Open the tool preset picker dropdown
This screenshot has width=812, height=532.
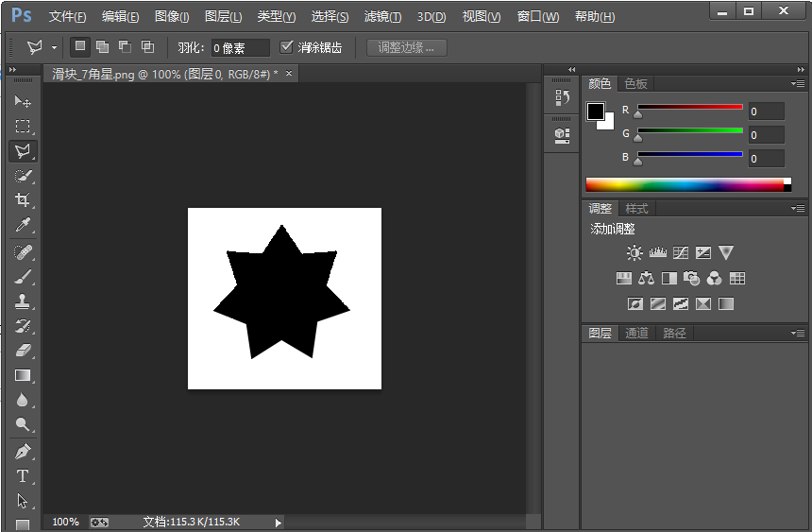(x=55, y=47)
